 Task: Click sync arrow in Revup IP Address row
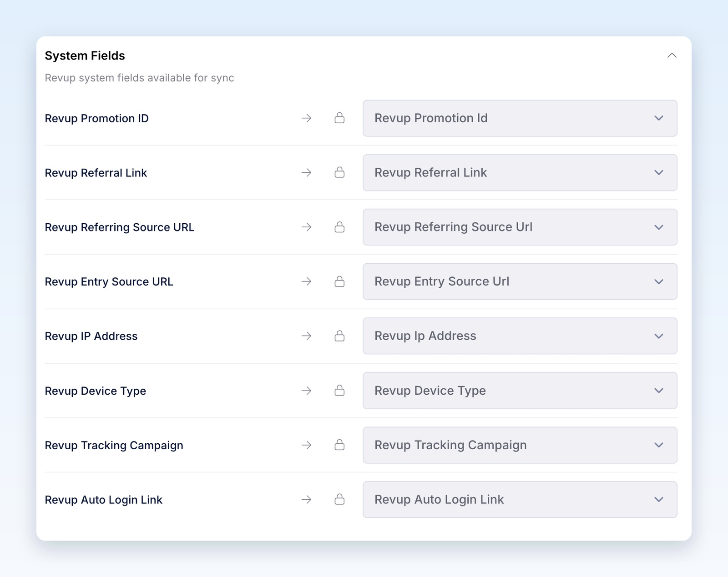pos(307,336)
